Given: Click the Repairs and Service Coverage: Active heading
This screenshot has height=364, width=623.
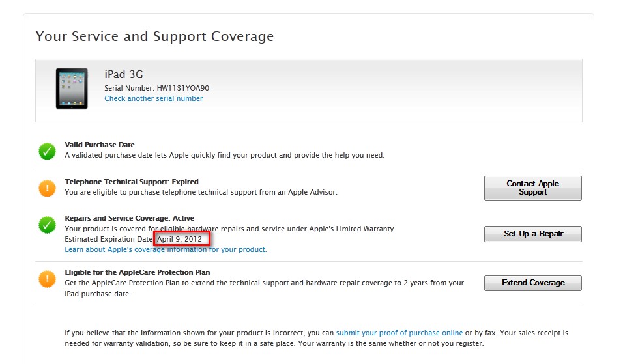Looking at the screenshot, I should (x=129, y=218).
